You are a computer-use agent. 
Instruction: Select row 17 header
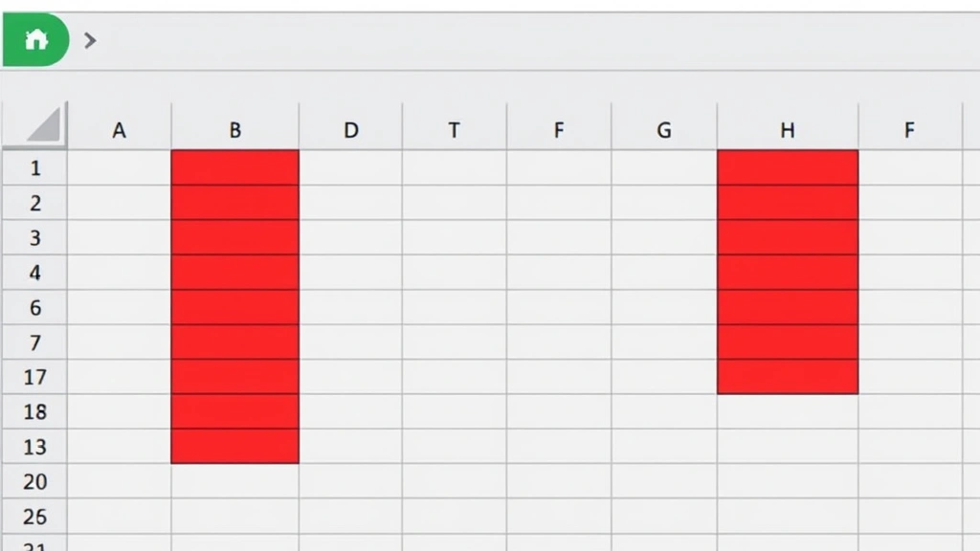(x=34, y=377)
